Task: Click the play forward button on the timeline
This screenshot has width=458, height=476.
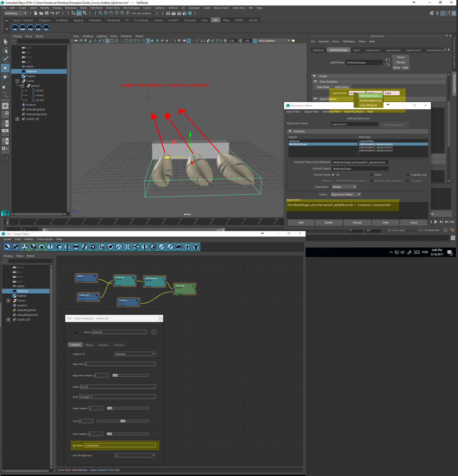Action: click(x=436, y=222)
